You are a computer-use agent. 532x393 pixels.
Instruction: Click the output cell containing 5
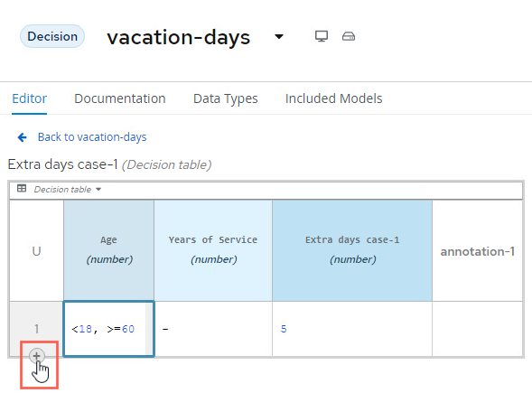[x=352, y=329]
